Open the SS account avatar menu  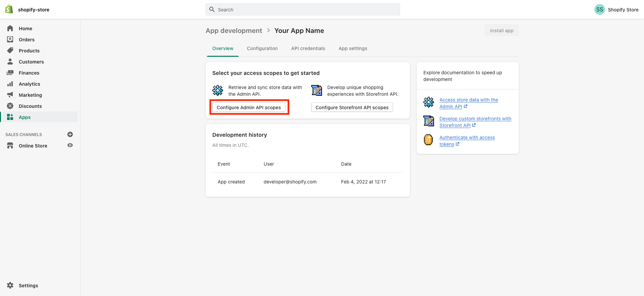[599, 9]
